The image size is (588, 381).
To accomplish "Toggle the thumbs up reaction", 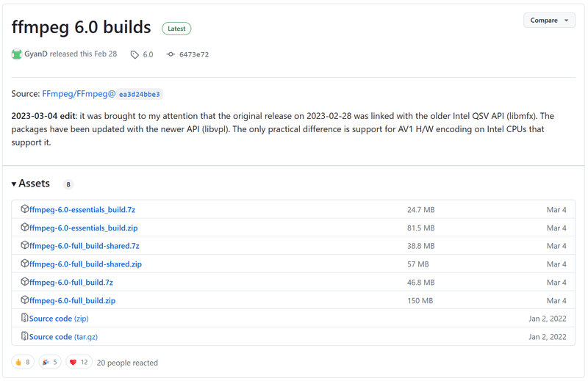I will (23, 362).
